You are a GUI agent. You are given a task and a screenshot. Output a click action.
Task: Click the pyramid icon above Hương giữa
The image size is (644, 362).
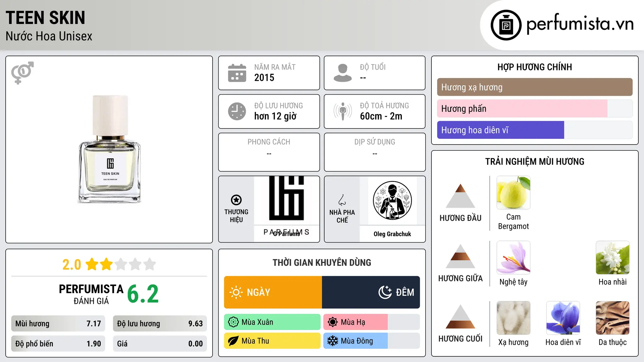460,256
